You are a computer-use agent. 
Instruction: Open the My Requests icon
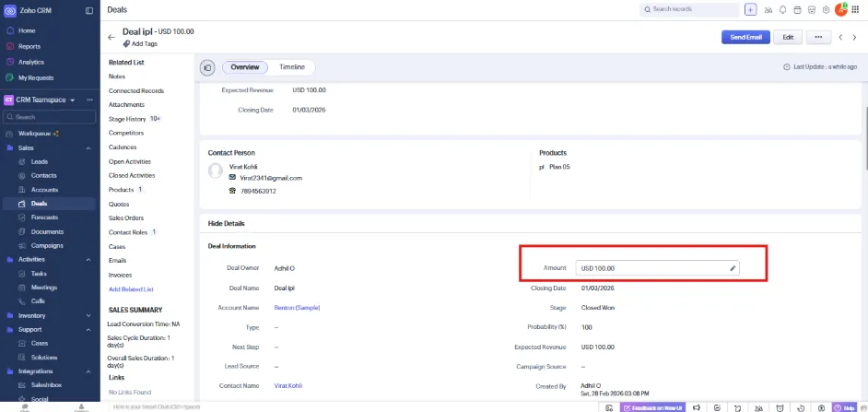coord(10,77)
